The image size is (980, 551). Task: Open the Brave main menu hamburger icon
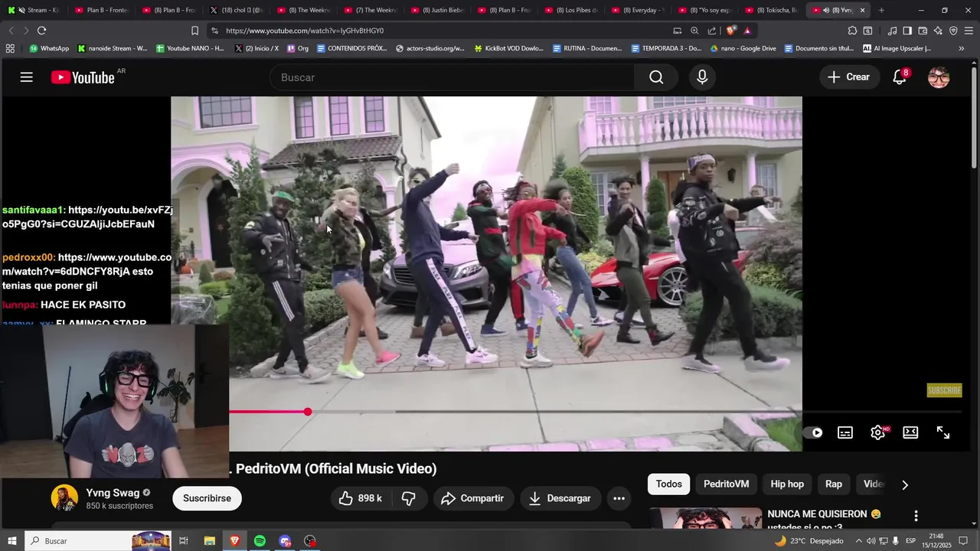coord(969,31)
